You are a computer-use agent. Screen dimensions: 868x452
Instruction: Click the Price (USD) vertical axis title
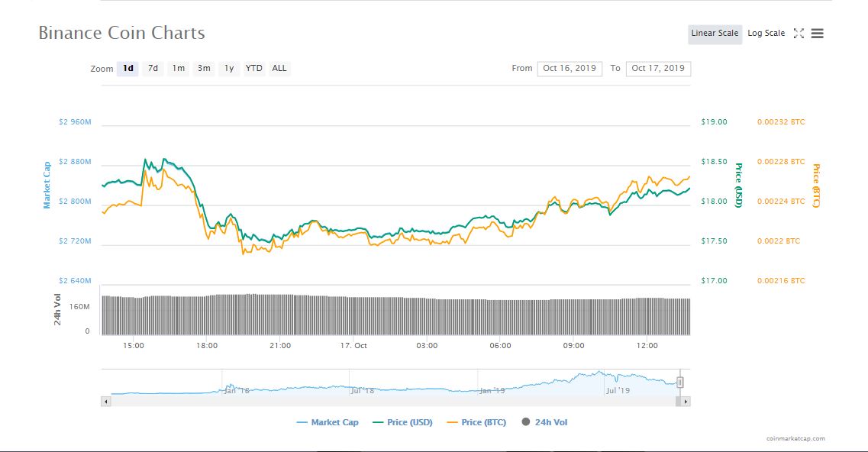[x=738, y=186]
